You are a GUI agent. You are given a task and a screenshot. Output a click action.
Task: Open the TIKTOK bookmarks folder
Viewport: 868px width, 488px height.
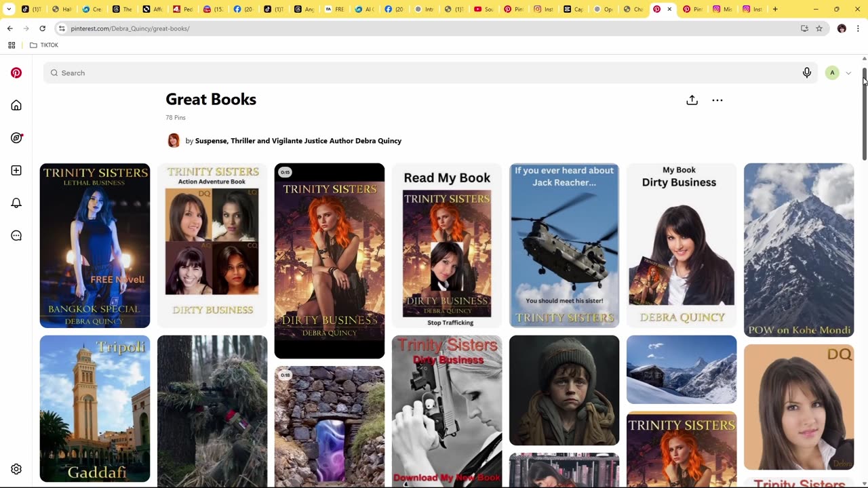[44, 45]
